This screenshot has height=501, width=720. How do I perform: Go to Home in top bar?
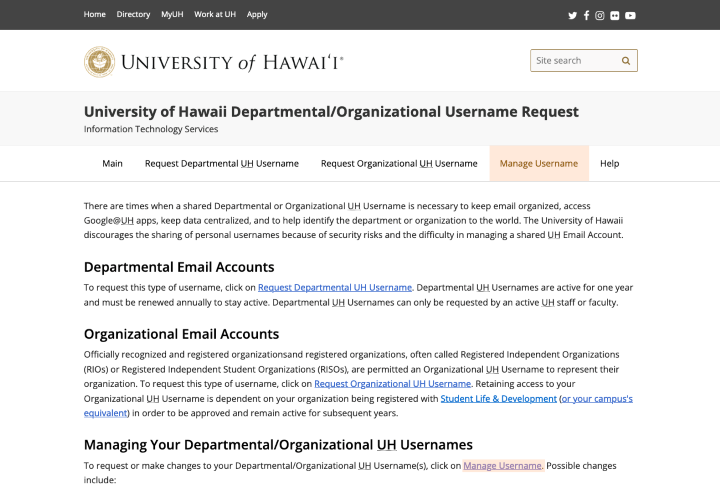[x=95, y=14]
